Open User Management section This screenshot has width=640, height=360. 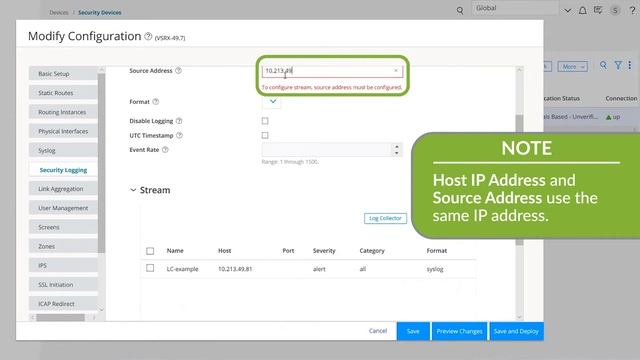(x=63, y=208)
